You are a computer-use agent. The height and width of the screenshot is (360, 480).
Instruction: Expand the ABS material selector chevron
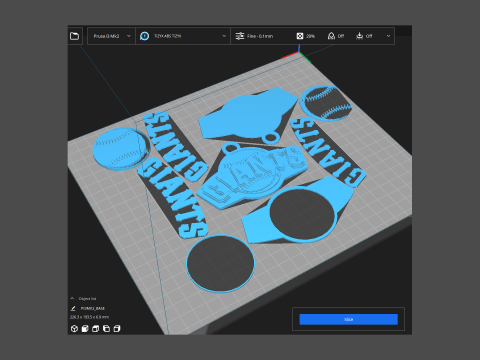[224, 36]
